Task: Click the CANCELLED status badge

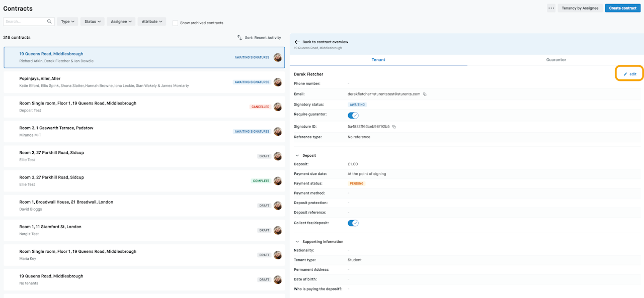Action: [x=260, y=107]
